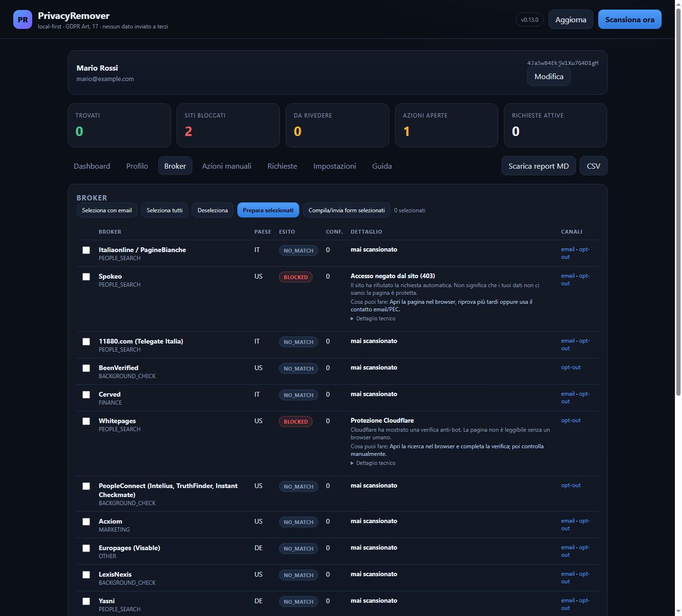
Task: Download the report with Scarica report MD
Action: pyautogui.click(x=538, y=166)
